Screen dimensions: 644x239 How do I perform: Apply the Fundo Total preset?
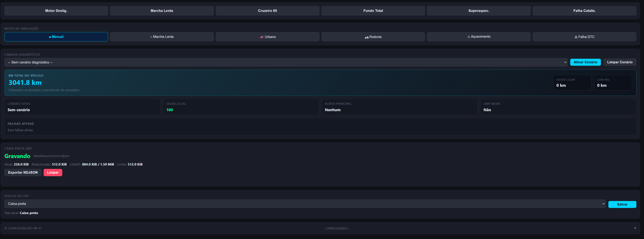[373, 11]
